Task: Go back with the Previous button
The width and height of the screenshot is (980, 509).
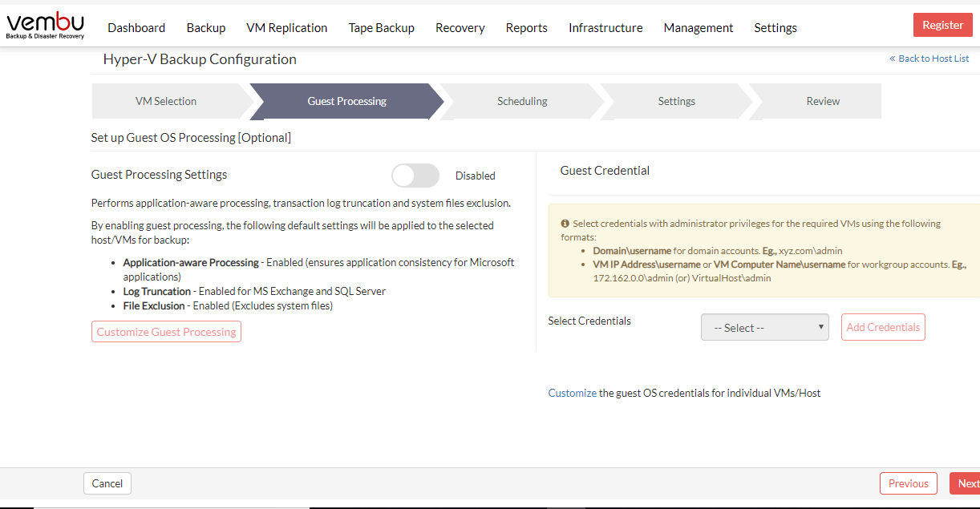Action: pyautogui.click(x=909, y=483)
